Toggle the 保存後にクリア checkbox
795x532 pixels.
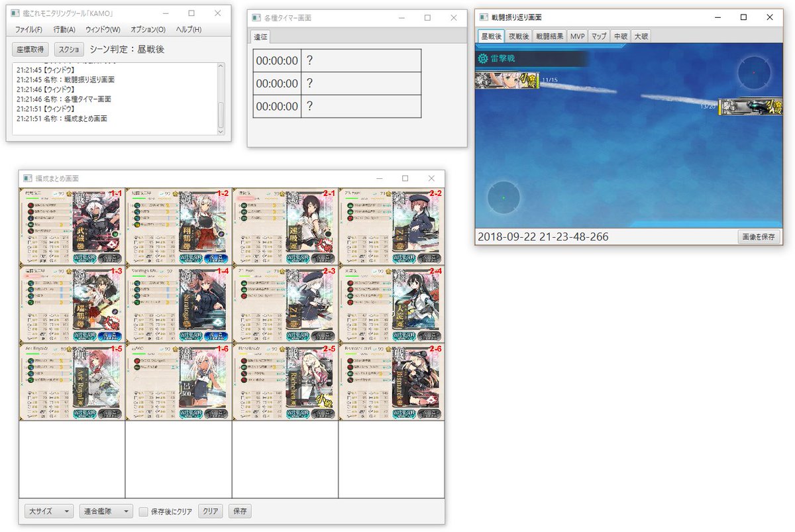click(x=143, y=511)
